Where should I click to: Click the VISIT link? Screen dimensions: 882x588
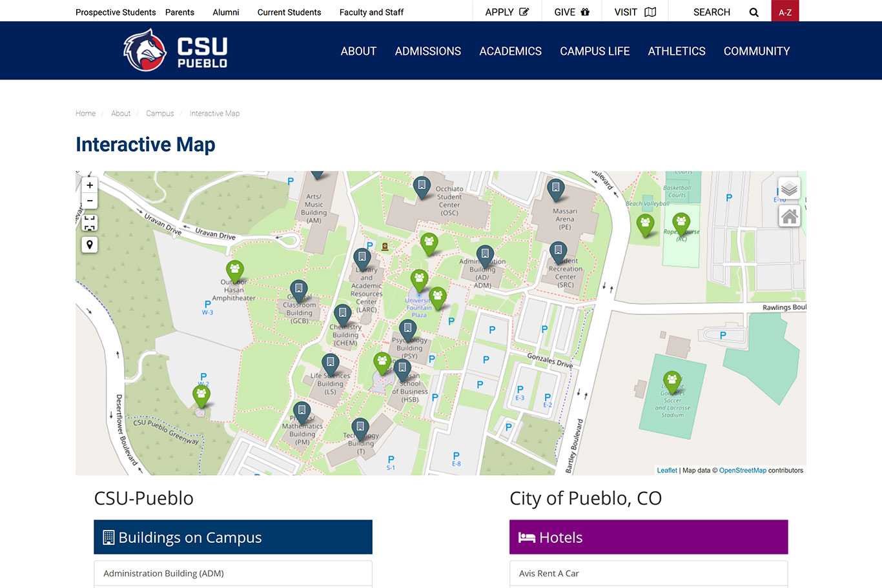tap(635, 12)
